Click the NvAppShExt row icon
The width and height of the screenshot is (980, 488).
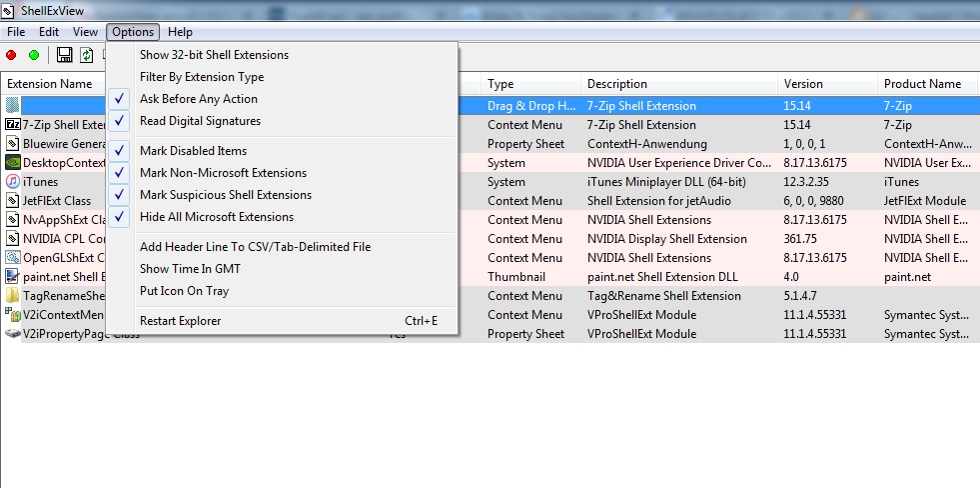(13, 220)
